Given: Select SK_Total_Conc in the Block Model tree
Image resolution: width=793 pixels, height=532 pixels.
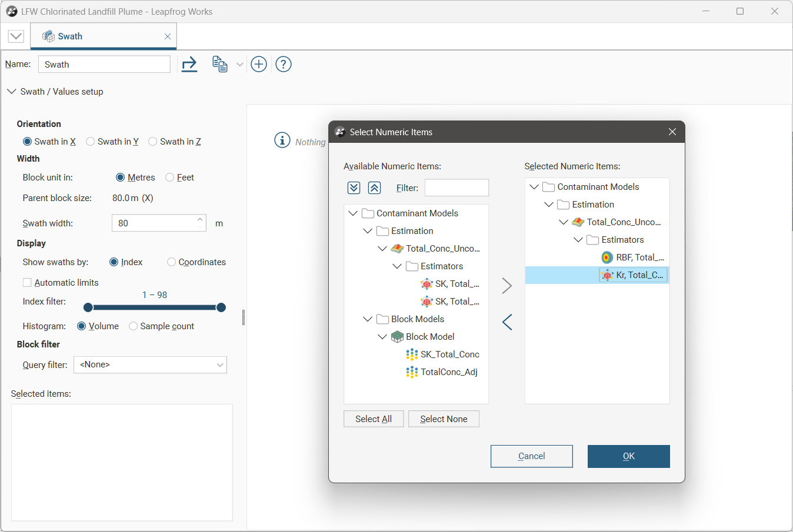Looking at the screenshot, I should [449, 354].
